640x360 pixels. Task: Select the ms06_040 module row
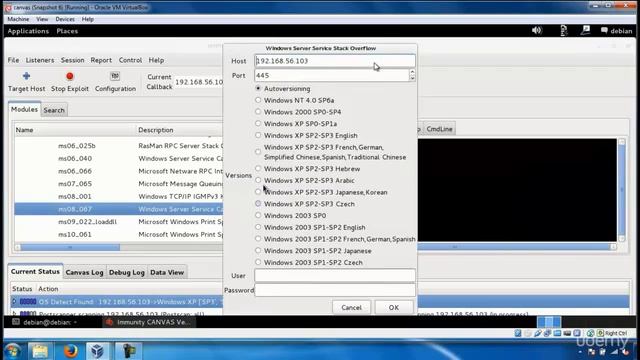pyautogui.click(x=118, y=158)
